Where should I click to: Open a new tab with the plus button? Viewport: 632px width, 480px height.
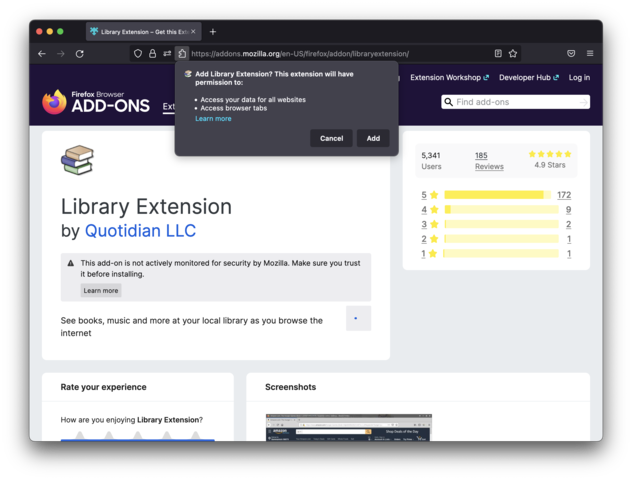tap(213, 31)
